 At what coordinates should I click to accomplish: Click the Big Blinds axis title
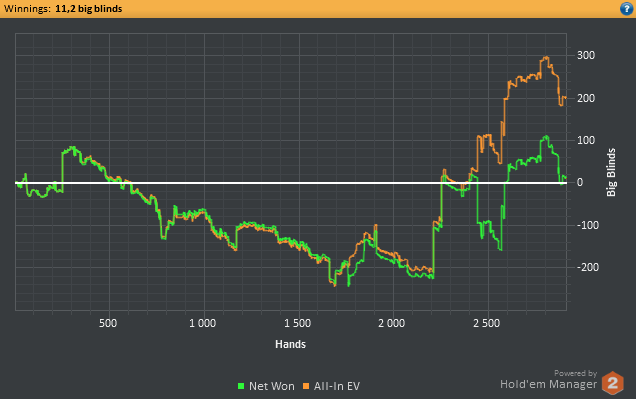(x=611, y=172)
